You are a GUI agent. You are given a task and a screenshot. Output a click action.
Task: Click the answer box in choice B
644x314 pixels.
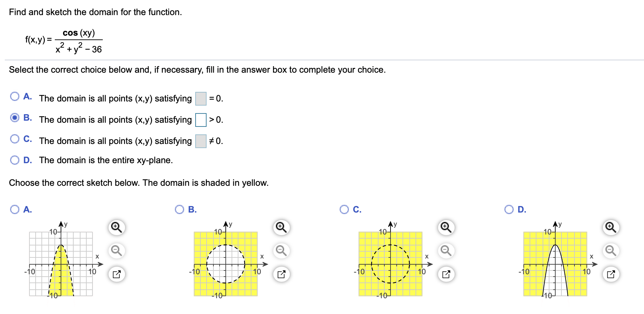pyautogui.click(x=201, y=120)
